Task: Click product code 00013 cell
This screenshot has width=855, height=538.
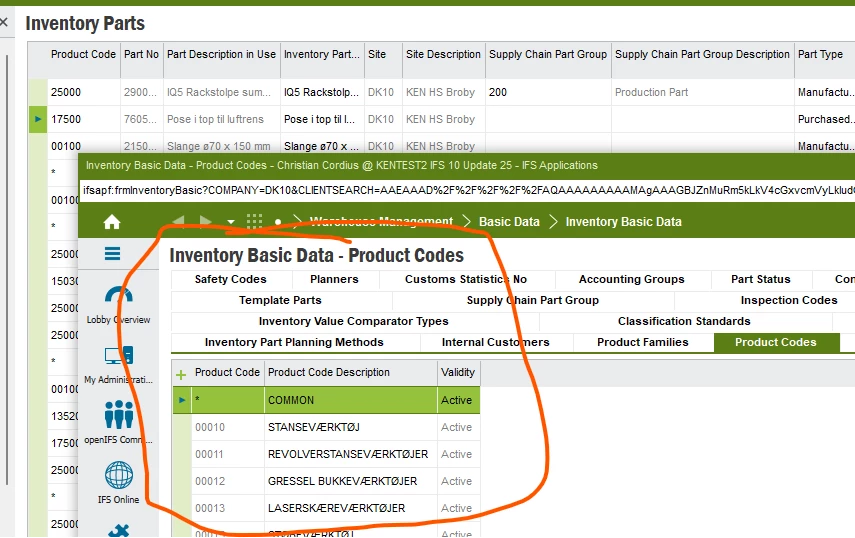Action: point(227,508)
